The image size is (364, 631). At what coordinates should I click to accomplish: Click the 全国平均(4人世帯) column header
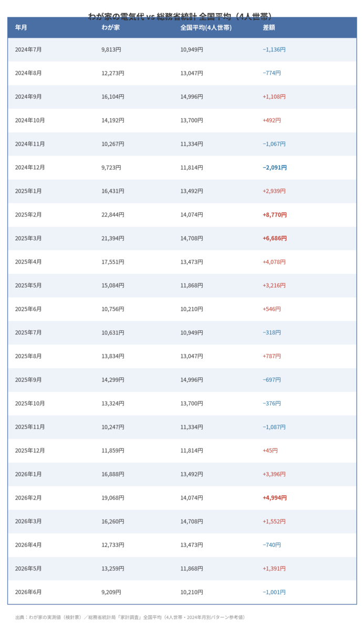(x=206, y=27)
